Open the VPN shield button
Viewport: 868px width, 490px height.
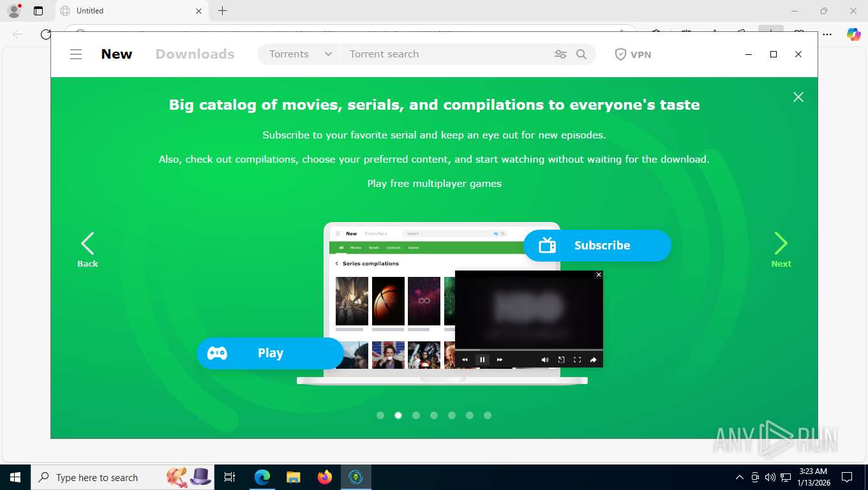(x=633, y=54)
